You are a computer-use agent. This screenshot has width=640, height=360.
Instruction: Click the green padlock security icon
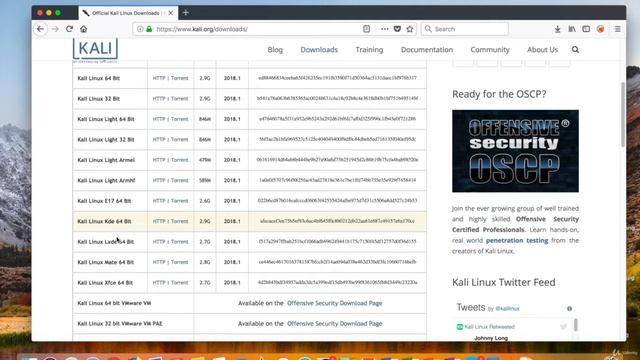149,29
